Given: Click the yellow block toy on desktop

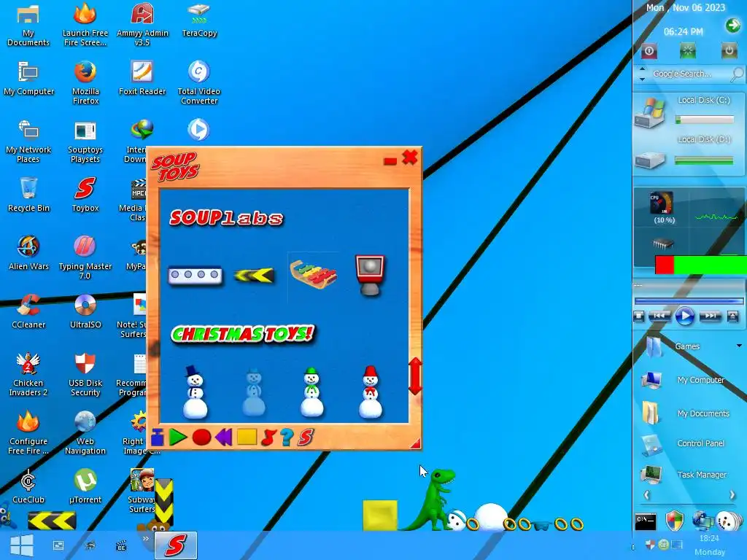Looking at the screenshot, I should pyautogui.click(x=379, y=515).
